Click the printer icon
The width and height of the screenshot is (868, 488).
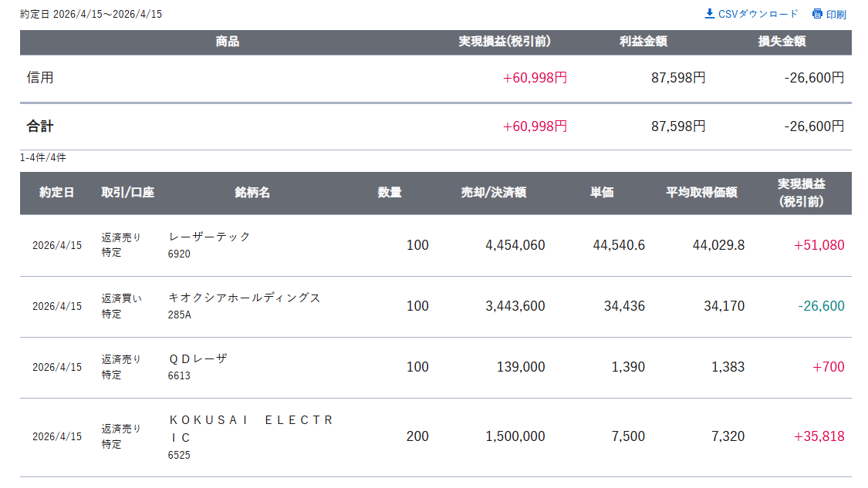(x=817, y=14)
